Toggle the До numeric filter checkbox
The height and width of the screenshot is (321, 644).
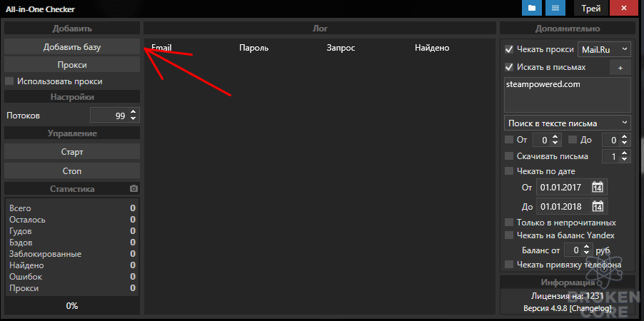point(573,140)
